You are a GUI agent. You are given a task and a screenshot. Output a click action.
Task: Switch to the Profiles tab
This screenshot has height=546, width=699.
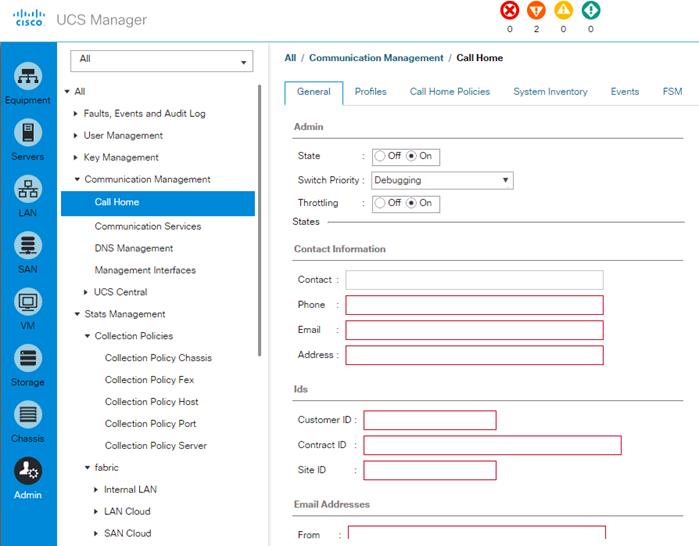point(370,92)
